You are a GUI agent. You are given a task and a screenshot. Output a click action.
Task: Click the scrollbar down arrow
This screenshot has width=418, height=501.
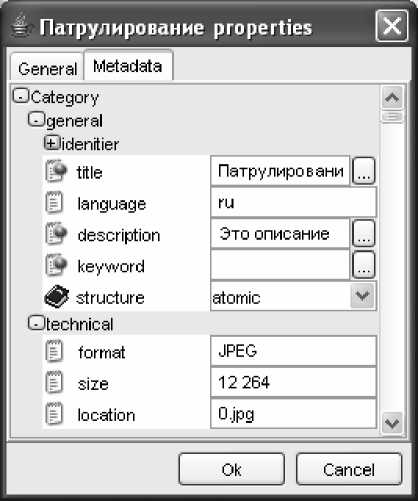point(392,424)
